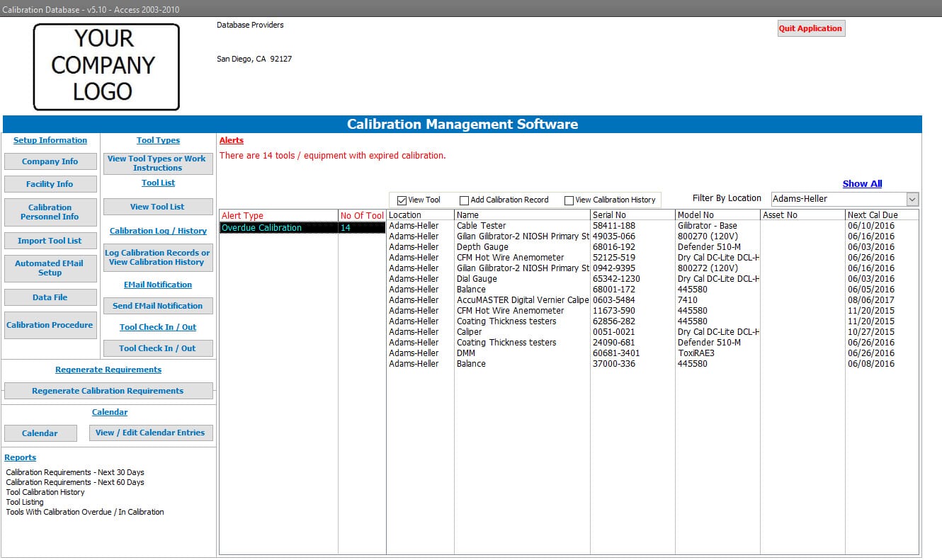
Task: Click Tool Check In / Out button
Action: pyautogui.click(x=157, y=348)
